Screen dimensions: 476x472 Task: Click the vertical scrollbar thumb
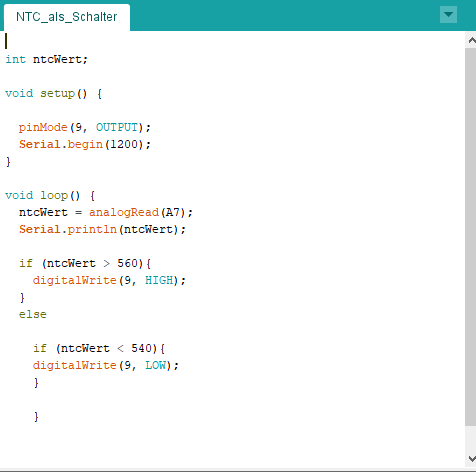[x=470, y=237]
